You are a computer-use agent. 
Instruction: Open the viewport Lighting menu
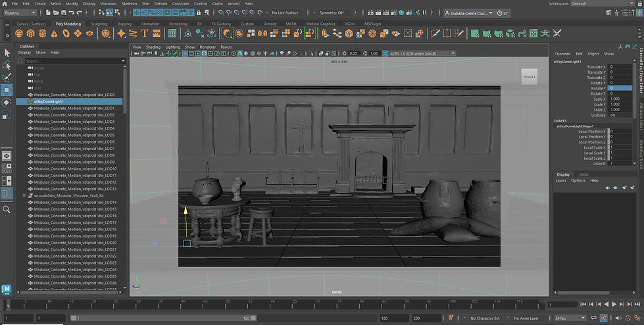pos(172,47)
